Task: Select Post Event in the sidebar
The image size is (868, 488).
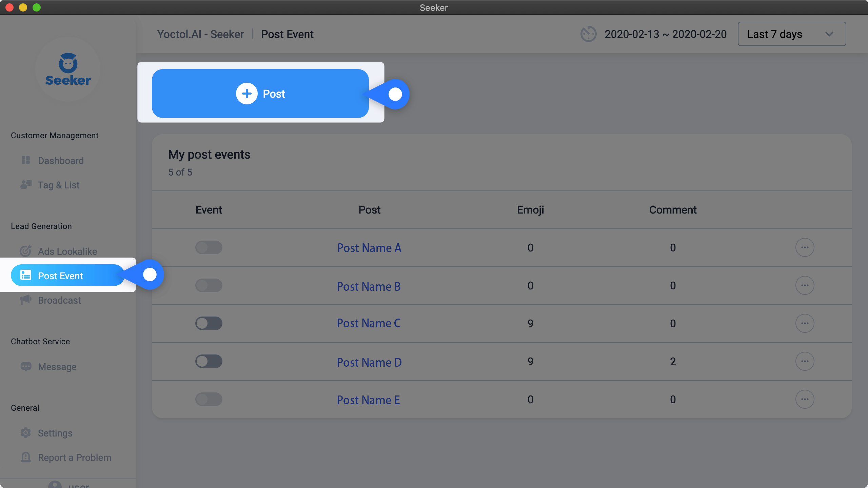Action: click(x=68, y=275)
